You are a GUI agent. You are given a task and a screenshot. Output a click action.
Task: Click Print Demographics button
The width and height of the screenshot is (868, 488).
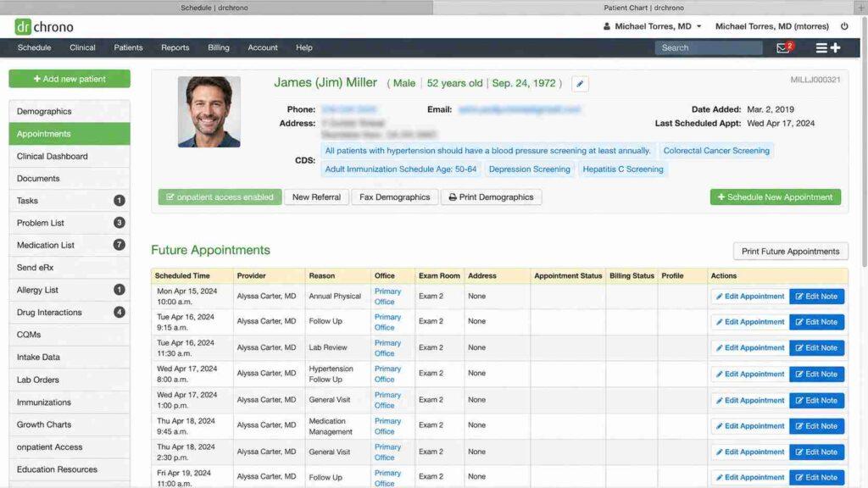(x=491, y=197)
